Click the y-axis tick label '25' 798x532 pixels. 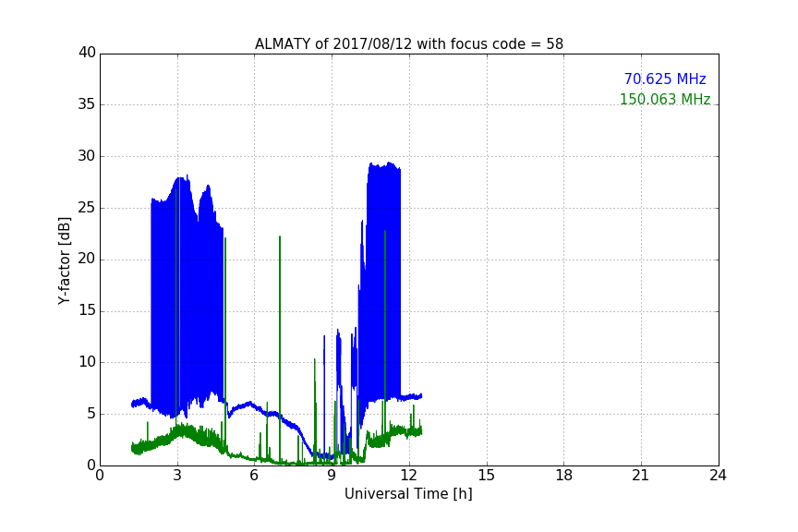(87, 208)
